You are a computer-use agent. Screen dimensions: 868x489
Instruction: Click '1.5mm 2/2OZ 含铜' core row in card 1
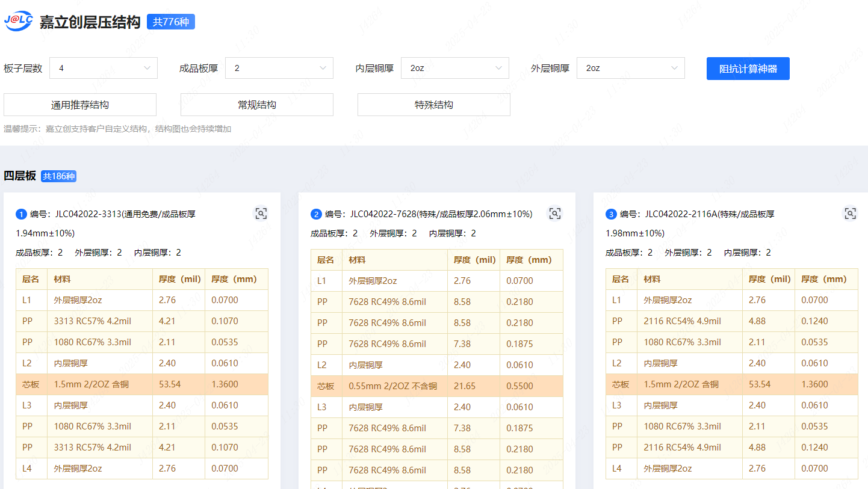pyautogui.click(x=141, y=384)
